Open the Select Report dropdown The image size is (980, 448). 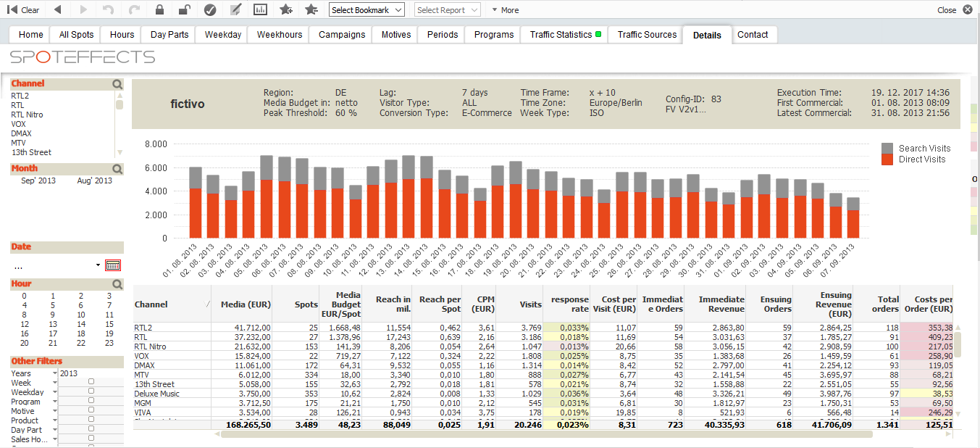click(x=448, y=10)
